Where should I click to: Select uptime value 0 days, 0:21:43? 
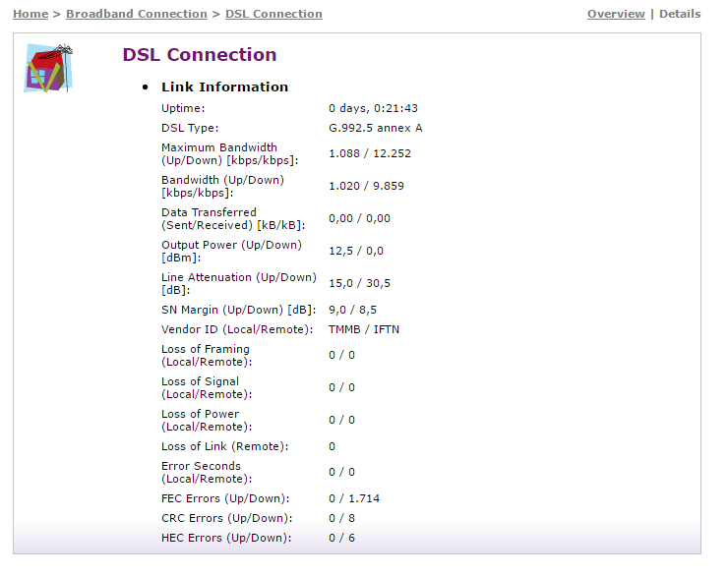373,108
